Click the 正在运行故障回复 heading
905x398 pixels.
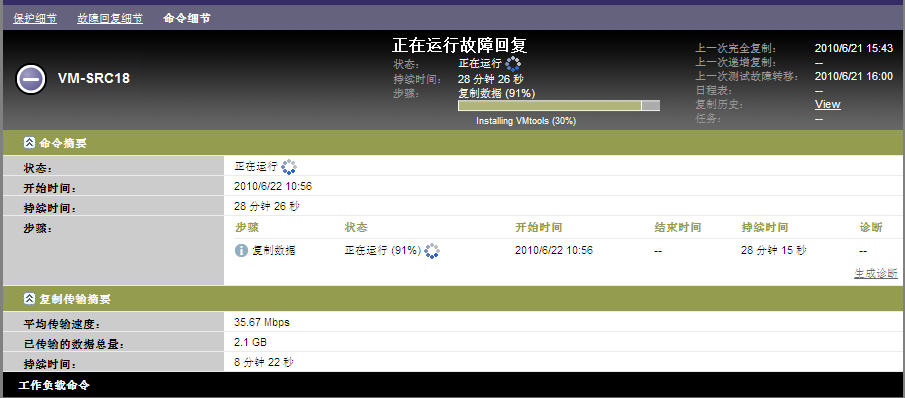pyautogui.click(x=459, y=45)
